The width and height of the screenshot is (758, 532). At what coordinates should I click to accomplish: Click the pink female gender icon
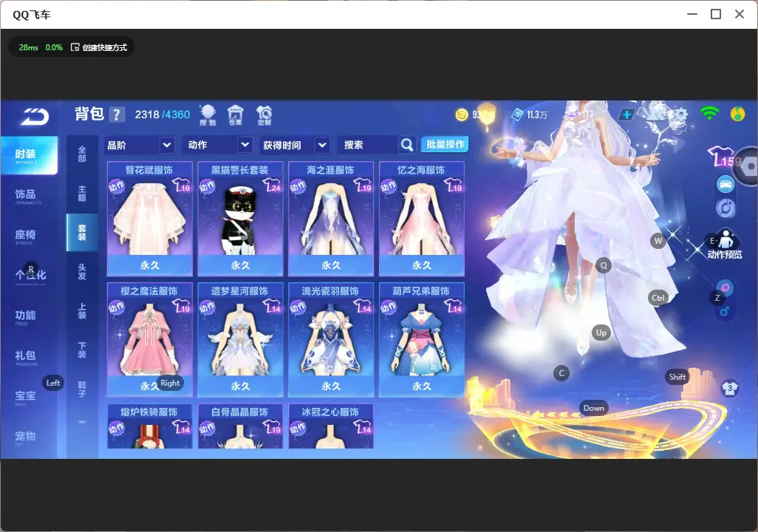pyautogui.click(x=725, y=287)
